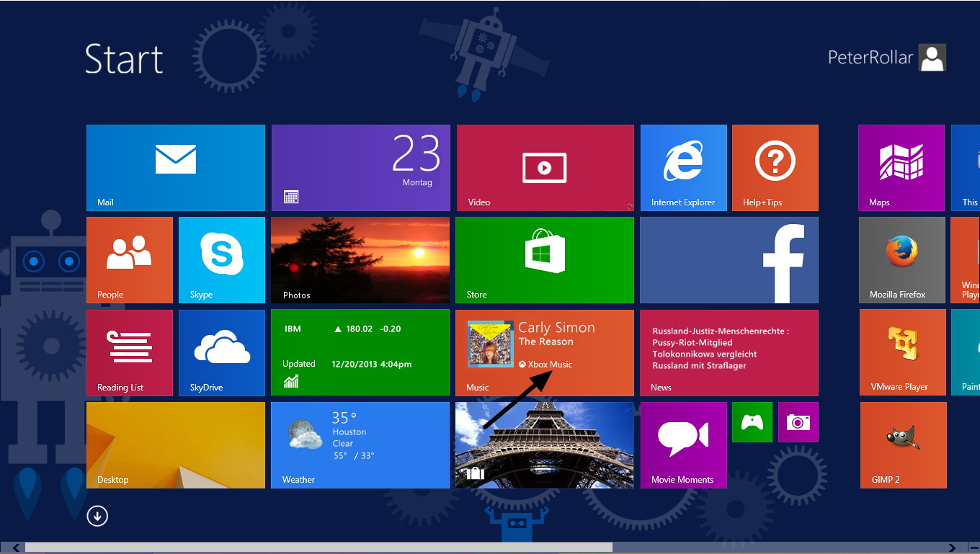Show all apps with down arrow button
The height and width of the screenshot is (554, 980).
pyautogui.click(x=97, y=516)
